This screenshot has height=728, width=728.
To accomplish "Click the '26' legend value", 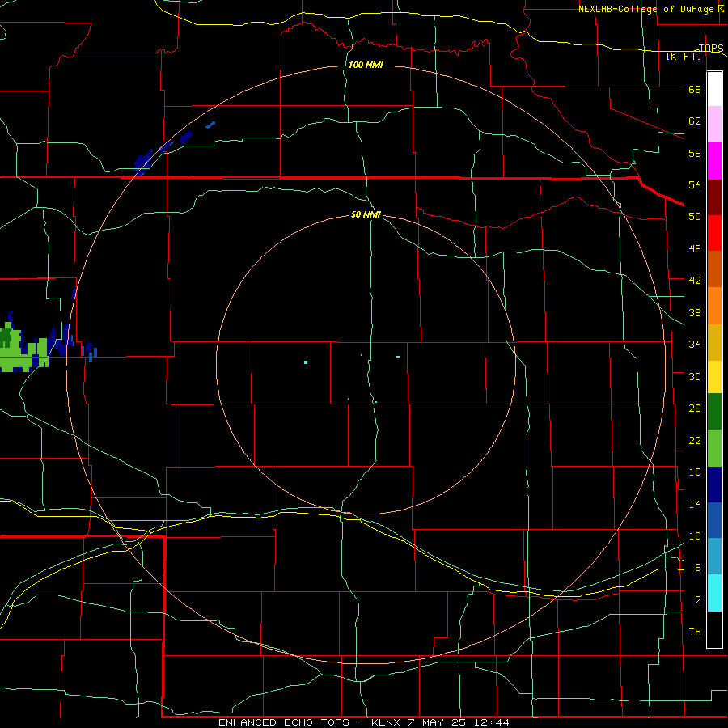I will click(x=695, y=408).
